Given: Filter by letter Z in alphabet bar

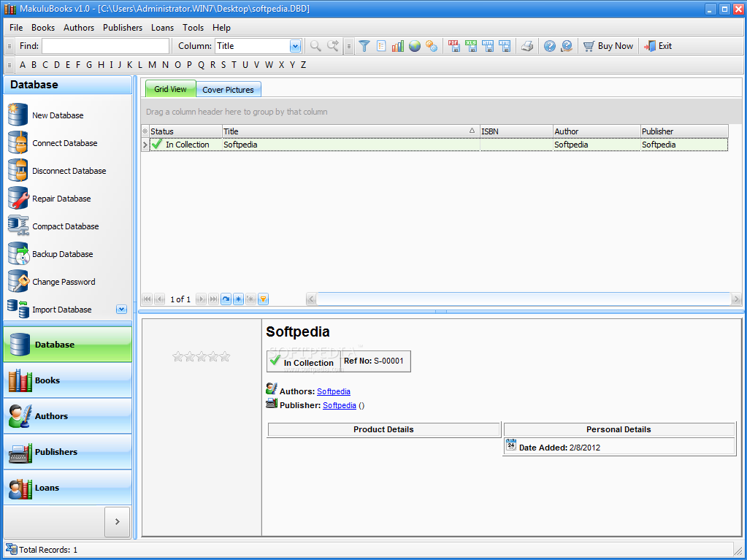Looking at the screenshot, I should 304,65.
